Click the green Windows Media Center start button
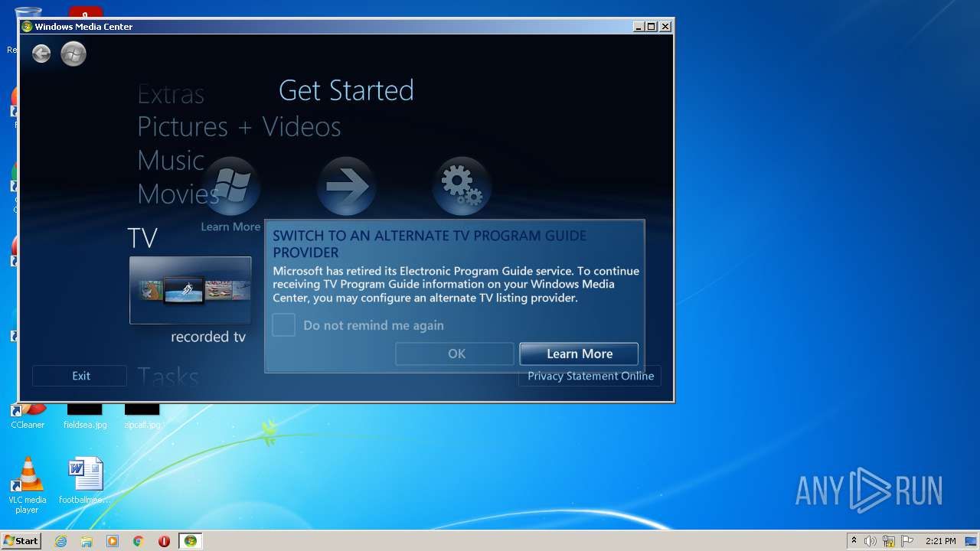Screen dimensions: 980x551 (73, 54)
